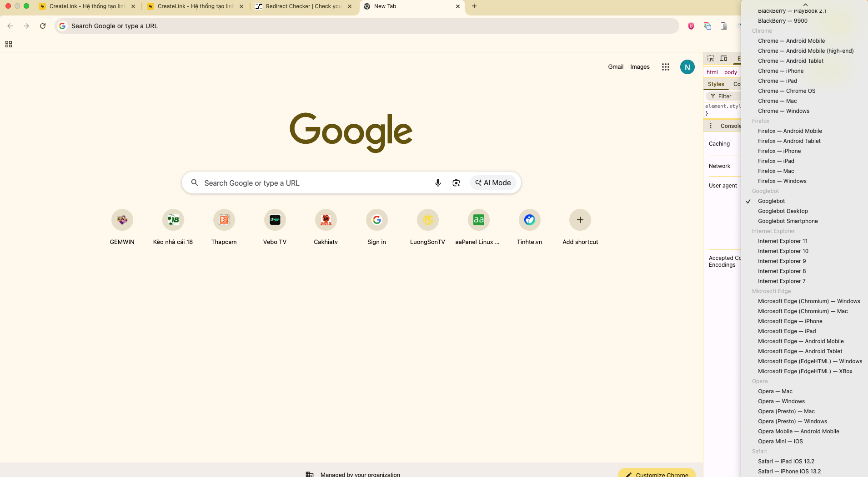868x477 pixels.
Task: Close the Redirect Checker tab
Action: pyautogui.click(x=350, y=6)
